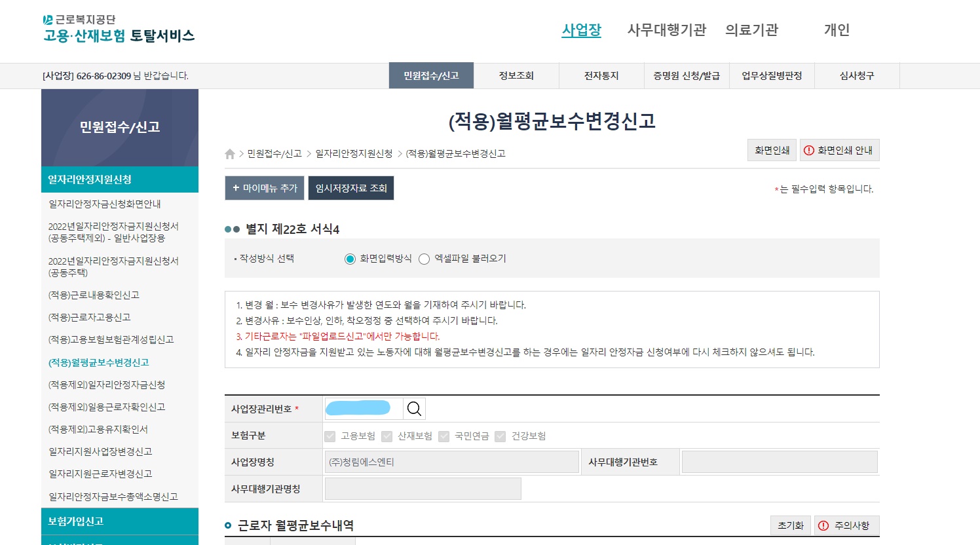Click the 근로자 월평균보수내역 section heading

click(x=295, y=525)
